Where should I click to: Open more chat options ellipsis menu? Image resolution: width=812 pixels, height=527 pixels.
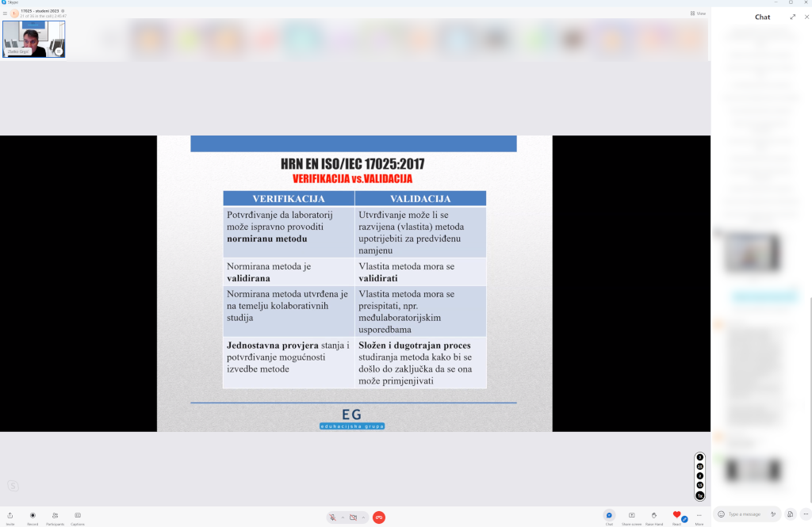click(x=804, y=514)
